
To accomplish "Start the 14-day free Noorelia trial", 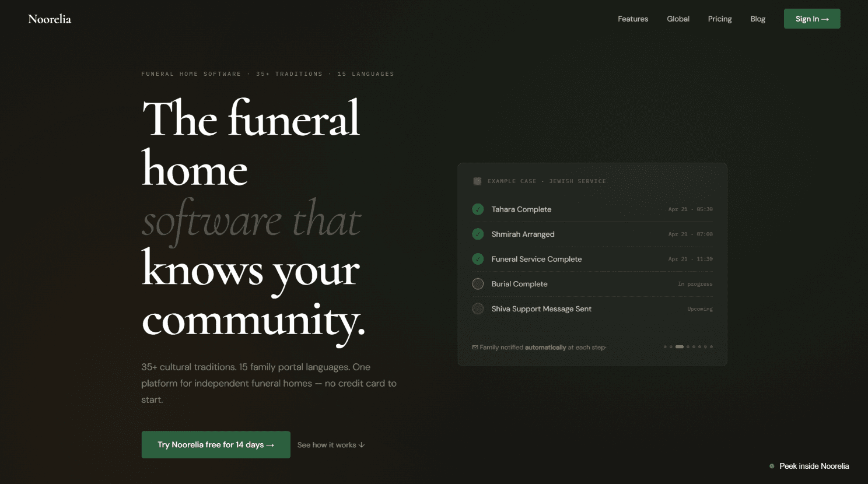I will point(216,444).
